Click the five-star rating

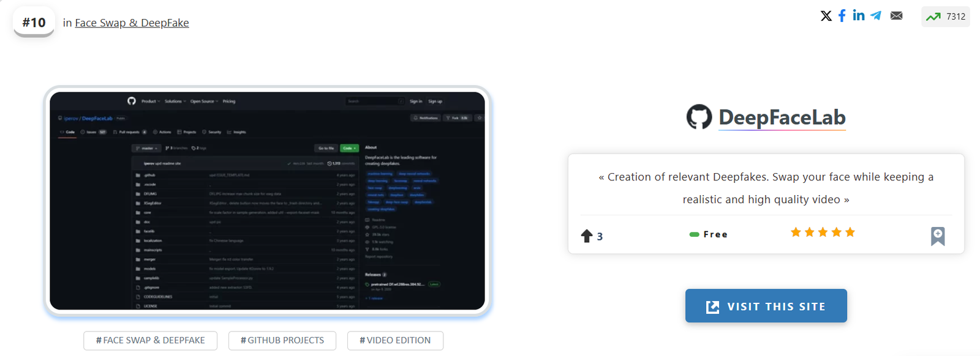[823, 232]
